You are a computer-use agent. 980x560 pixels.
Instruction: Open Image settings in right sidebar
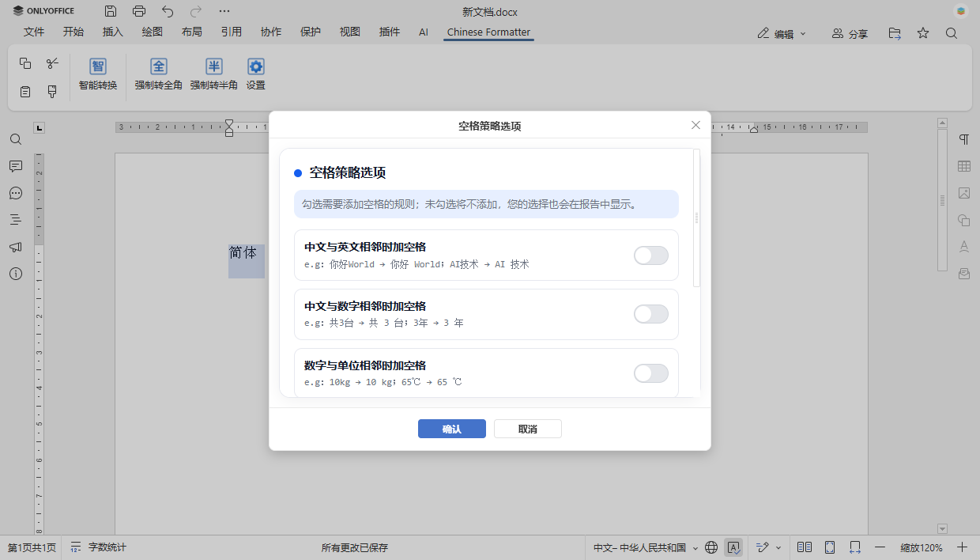pos(964,193)
